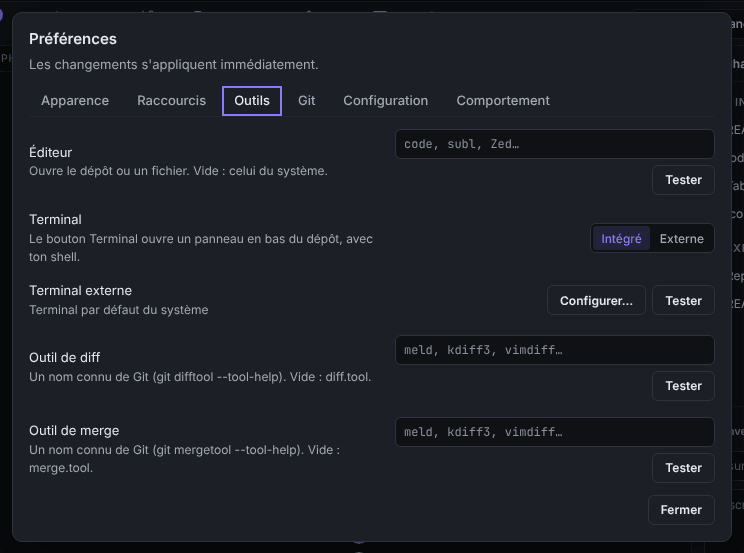Image resolution: width=744 pixels, height=553 pixels.
Task: Click the Outil de diff label
Action: pyautogui.click(x=65, y=357)
